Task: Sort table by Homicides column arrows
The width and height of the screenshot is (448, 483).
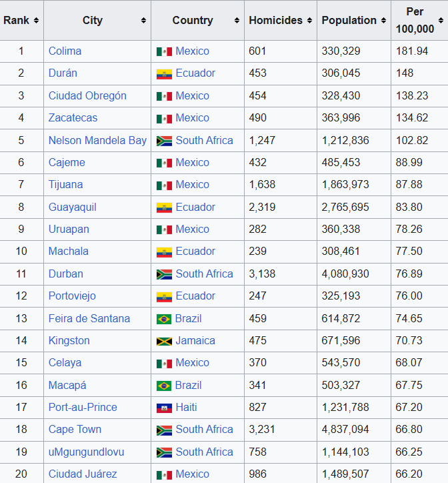Action: click(309, 20)
